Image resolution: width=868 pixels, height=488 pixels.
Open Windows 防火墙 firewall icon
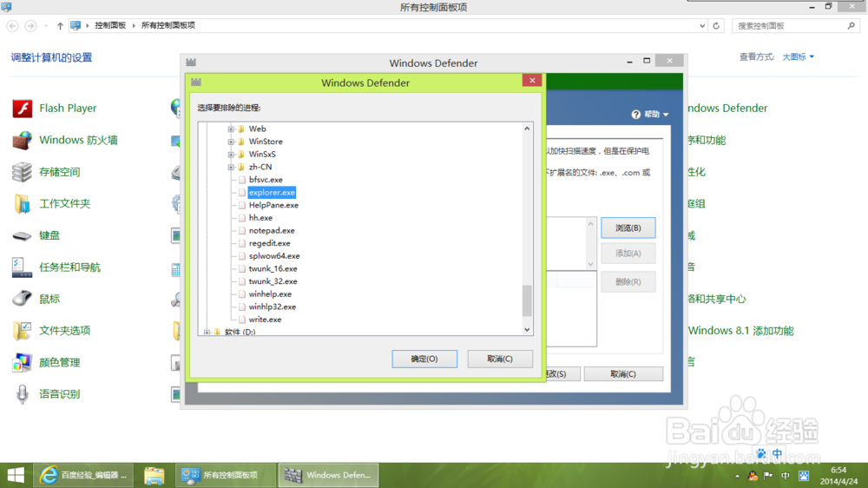click(x=23, y=140)
